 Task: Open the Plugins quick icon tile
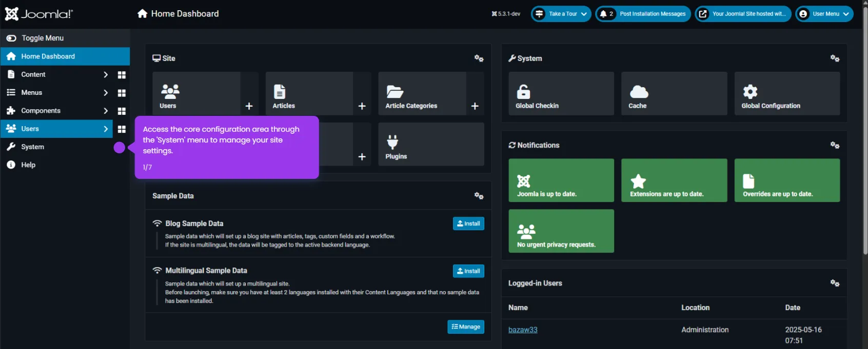point(431,144)
